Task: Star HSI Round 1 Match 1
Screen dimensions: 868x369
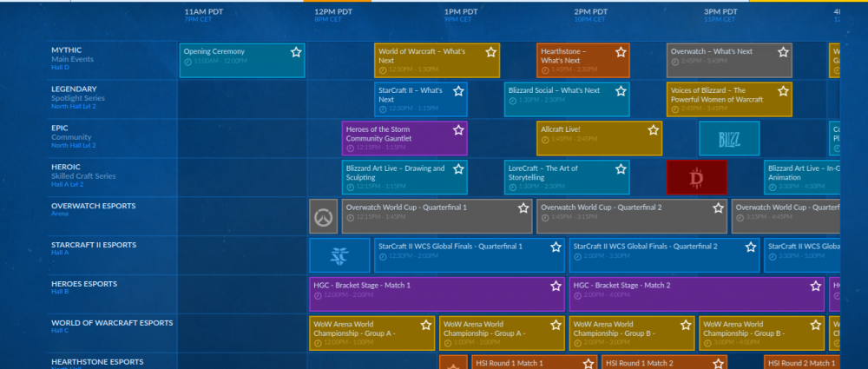Action: tap(588, 364)
